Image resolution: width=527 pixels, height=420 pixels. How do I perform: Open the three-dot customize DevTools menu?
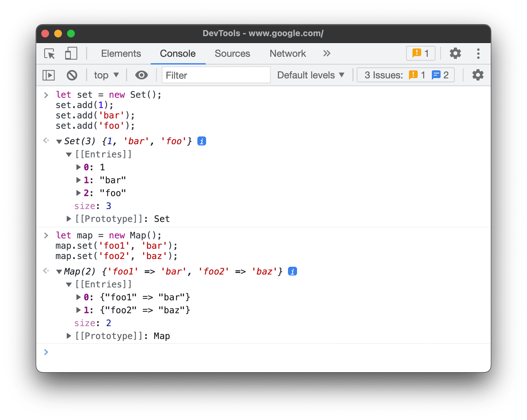coord(478,54)
